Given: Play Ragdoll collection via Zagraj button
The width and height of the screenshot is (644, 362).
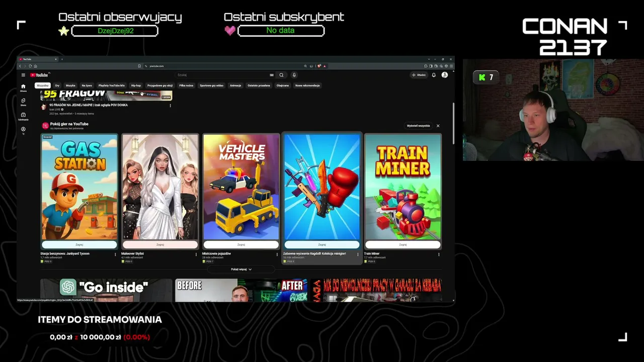Looking at the screenshot, I should (322, 245).
